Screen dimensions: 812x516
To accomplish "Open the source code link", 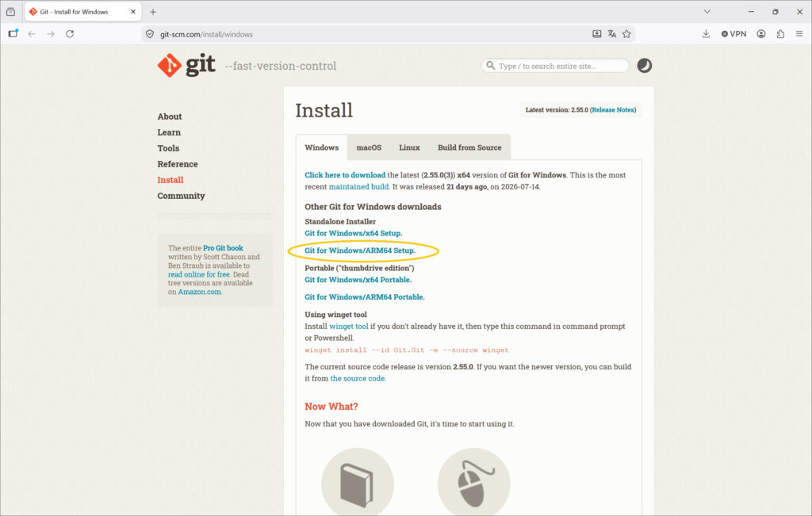I will [358, 379].
